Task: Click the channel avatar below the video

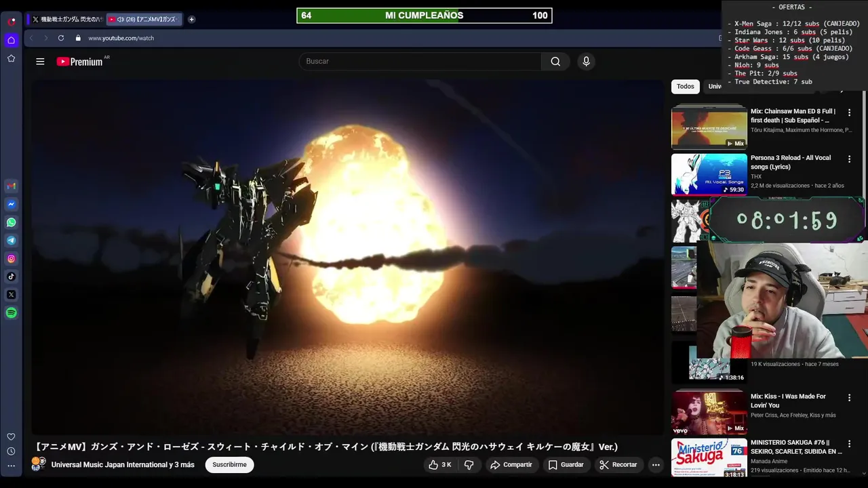Action: 39,464
